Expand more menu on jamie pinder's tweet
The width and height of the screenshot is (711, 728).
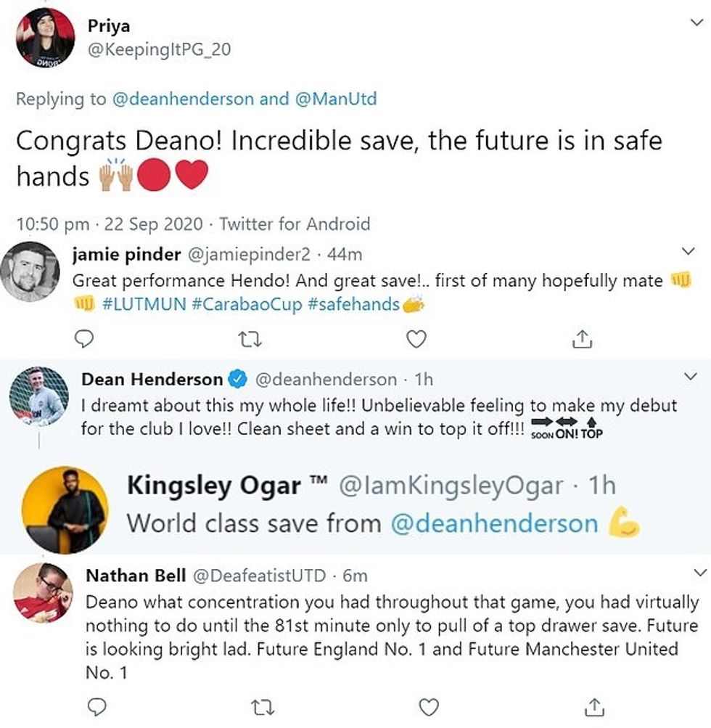(689, 251)
